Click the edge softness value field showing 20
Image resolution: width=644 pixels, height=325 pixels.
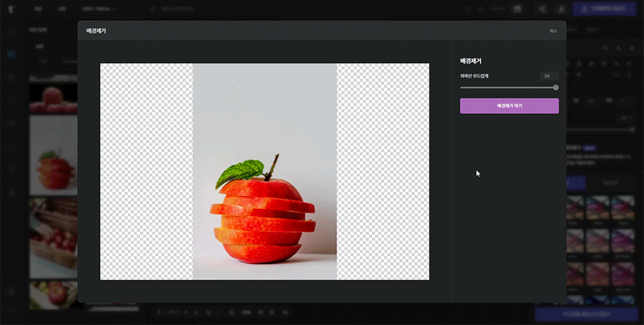coord(547,75)
